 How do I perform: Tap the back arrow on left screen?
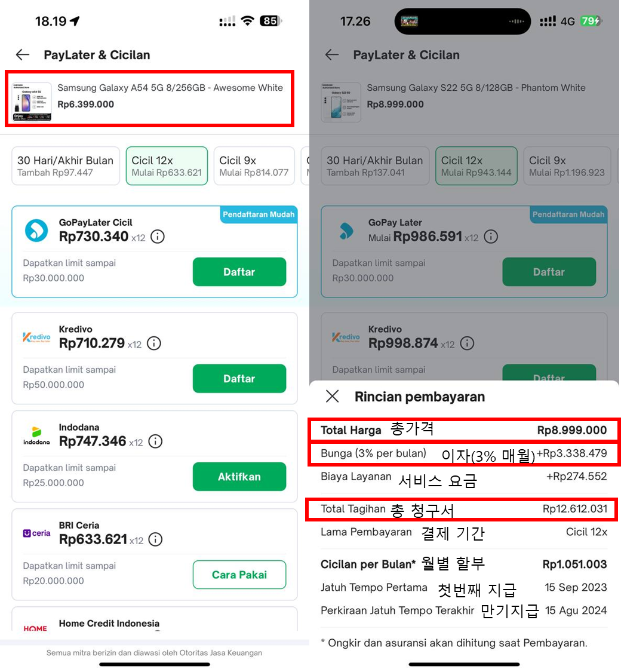pyautogui.click(x=23, y=55)
